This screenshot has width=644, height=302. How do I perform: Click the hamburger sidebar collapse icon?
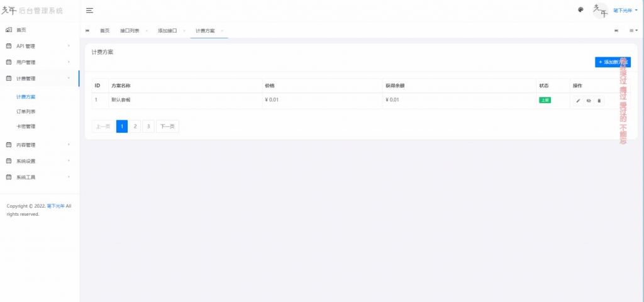click(x=89, y=11)
